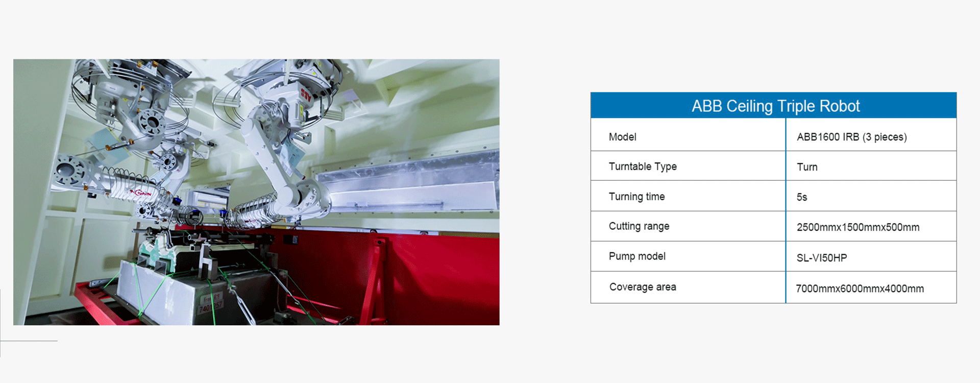Screen dimensions: 980x383
Task: Select the 'Cutting range' label cell
Action: [x=688, y=226]
